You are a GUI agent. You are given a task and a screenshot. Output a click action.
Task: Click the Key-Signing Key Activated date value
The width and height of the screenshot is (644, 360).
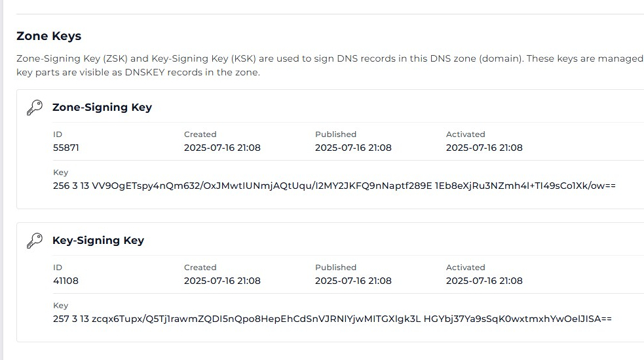484,281
